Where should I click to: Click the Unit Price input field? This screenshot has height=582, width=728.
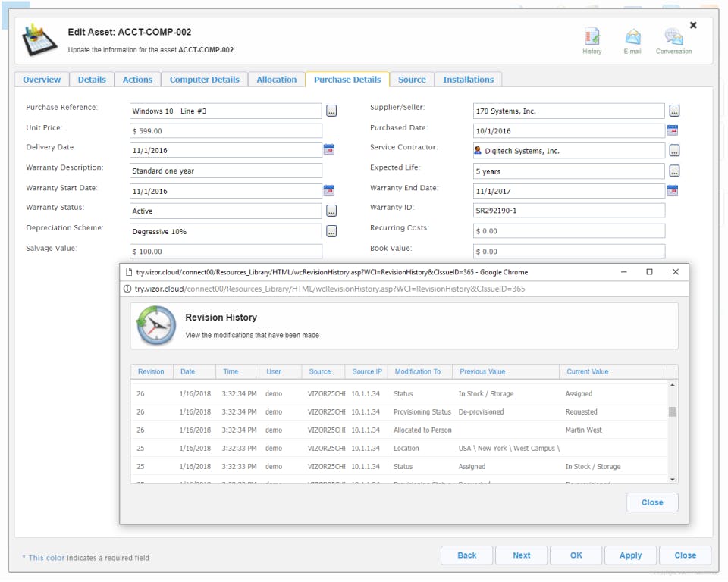(226, 131)
